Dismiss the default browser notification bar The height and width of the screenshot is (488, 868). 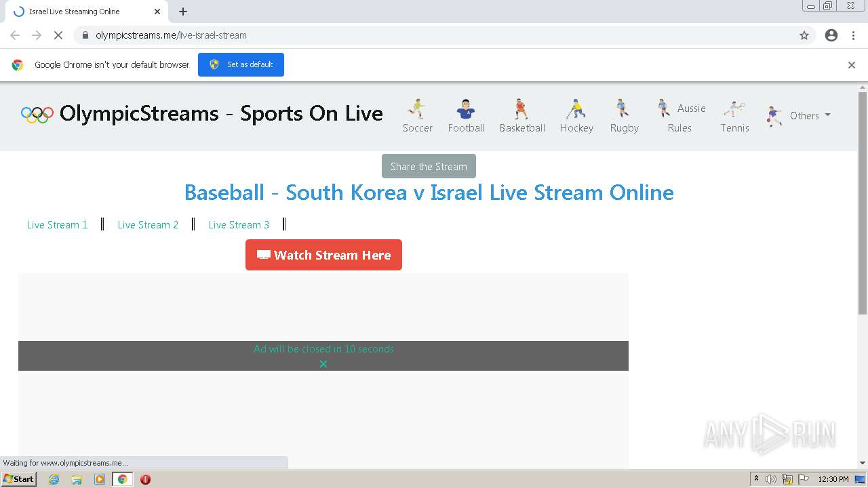(x=852, y=65)
